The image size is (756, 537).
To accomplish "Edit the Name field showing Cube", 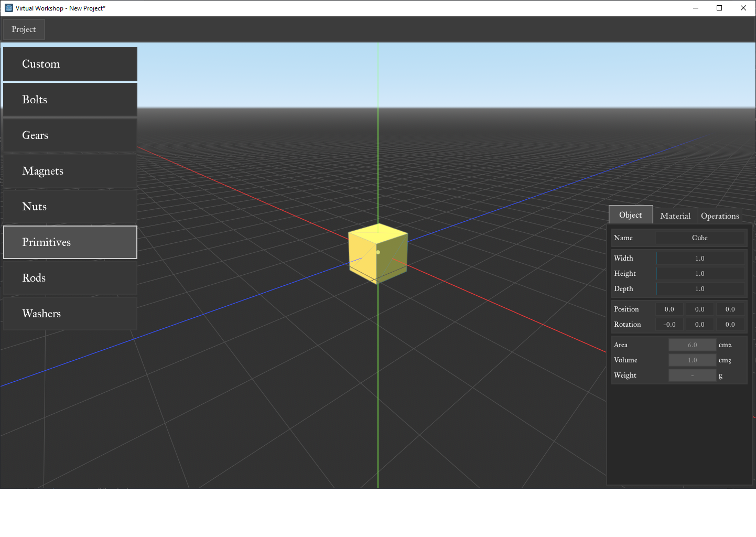I will (x=700, y=238).
